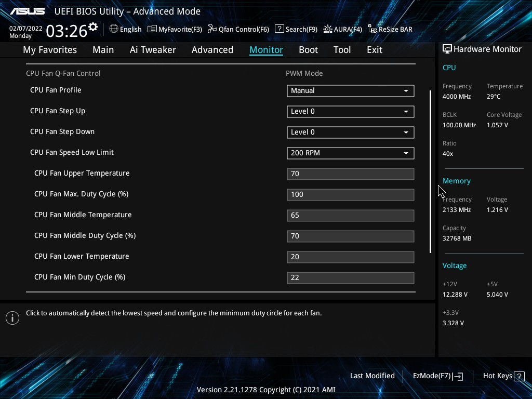Click the settings gear next to the clock
Image resolution: width=532 pixels, height=399 pixels.
pos(93,27)
